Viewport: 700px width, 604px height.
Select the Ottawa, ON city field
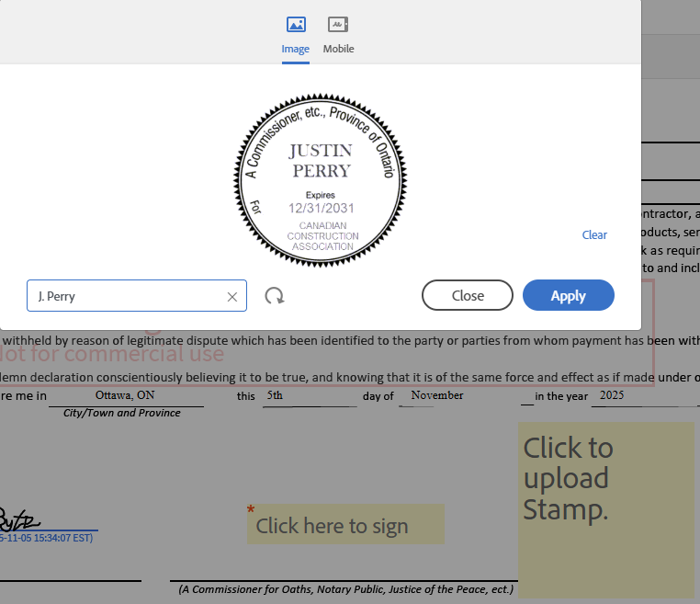tap(125, 396)
